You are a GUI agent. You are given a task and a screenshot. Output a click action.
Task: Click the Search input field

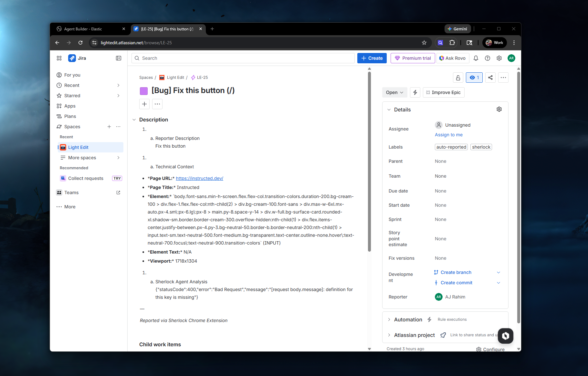point(243,58)
